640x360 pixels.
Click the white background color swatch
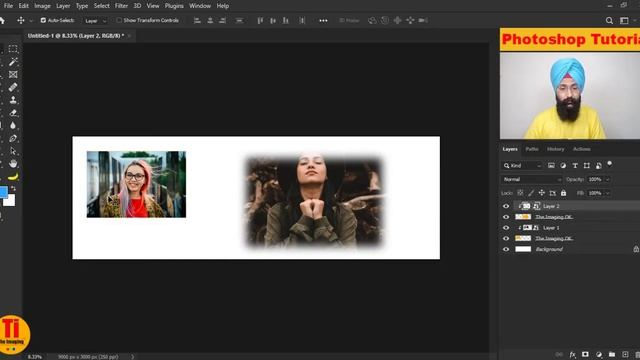(9, 200)
